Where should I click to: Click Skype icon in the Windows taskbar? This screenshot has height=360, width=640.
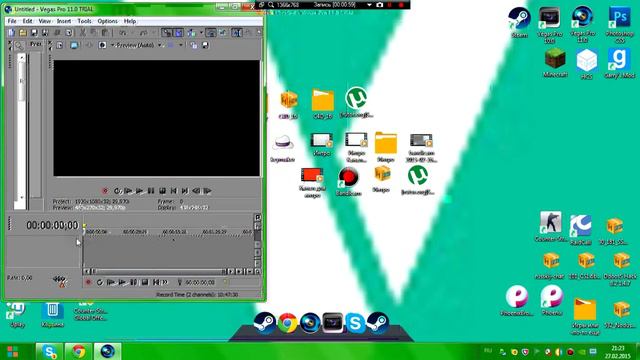[49, 351]
